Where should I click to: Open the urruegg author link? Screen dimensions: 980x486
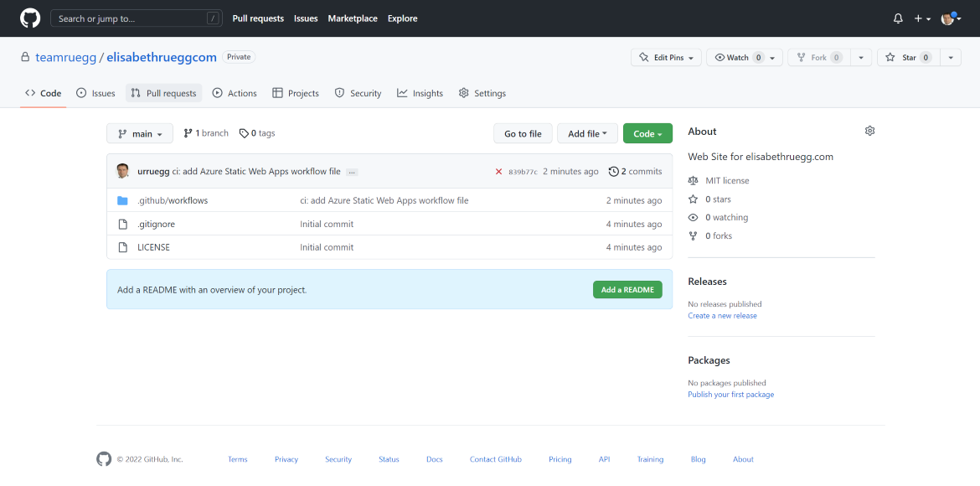(153, 172)
